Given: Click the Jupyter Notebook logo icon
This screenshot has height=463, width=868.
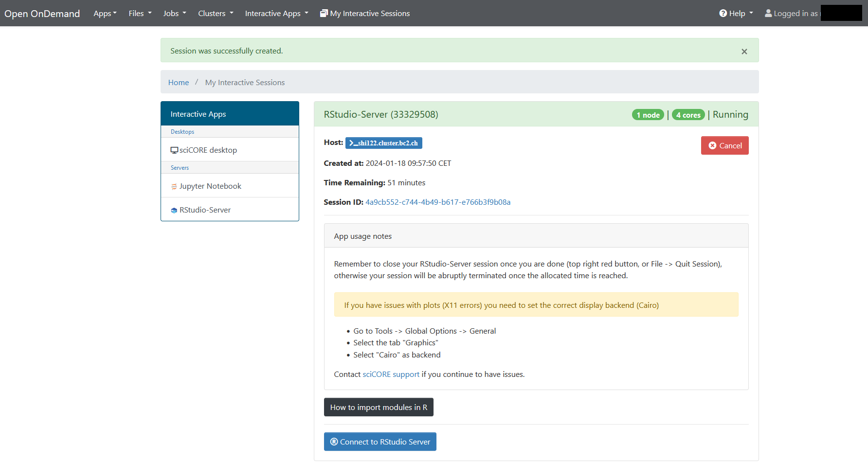Looking at the screenshot, I should tap(174, 187).
